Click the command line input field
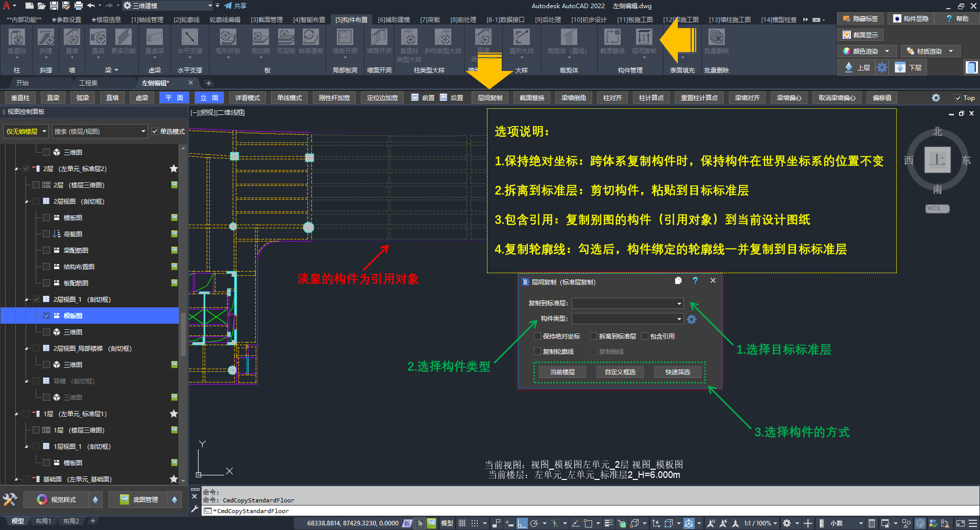The height and width of the screenshot is (530, 980). (510, 511)
